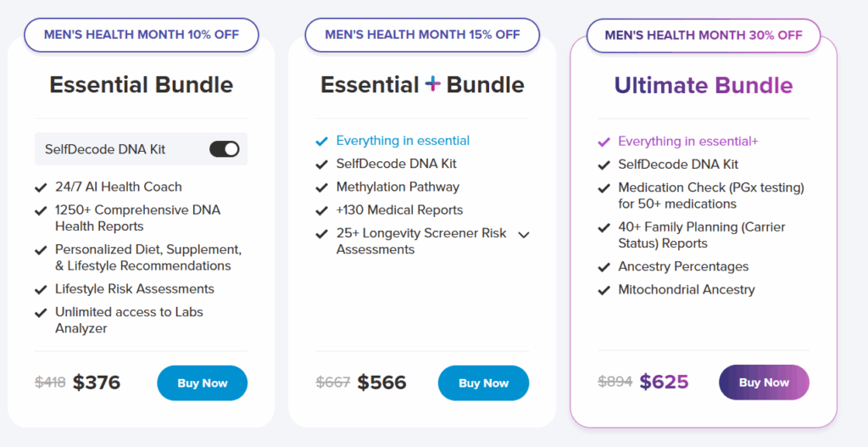Click checkmark beside Mitochondrial Ancestry
Image resolution: width=868 pixels, height=447 pixels.
tap(604, 290)
